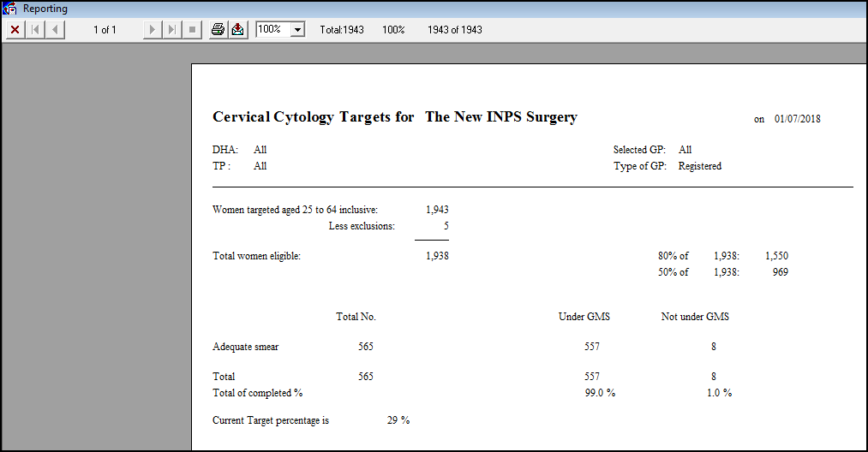Go to the next report page
868x452 pixels.
[x=153, y=30]
